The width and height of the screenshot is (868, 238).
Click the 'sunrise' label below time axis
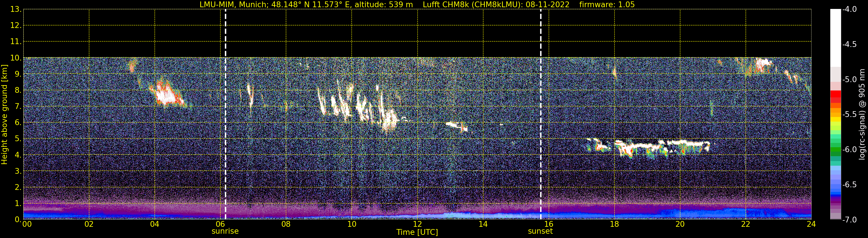225,231
